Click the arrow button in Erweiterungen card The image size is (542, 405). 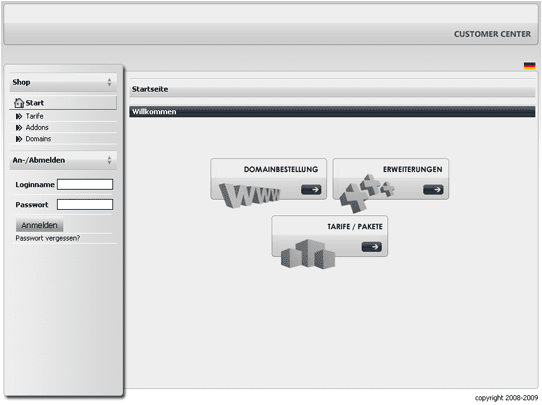tap(433, 189)
